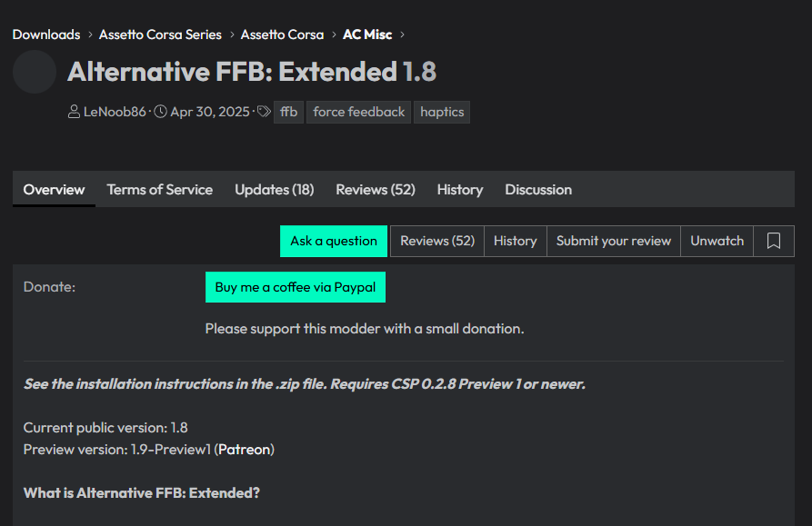Click the bookmark icon button
The image size is (812, 526).
pyautogui.click(x=774, y=241)
